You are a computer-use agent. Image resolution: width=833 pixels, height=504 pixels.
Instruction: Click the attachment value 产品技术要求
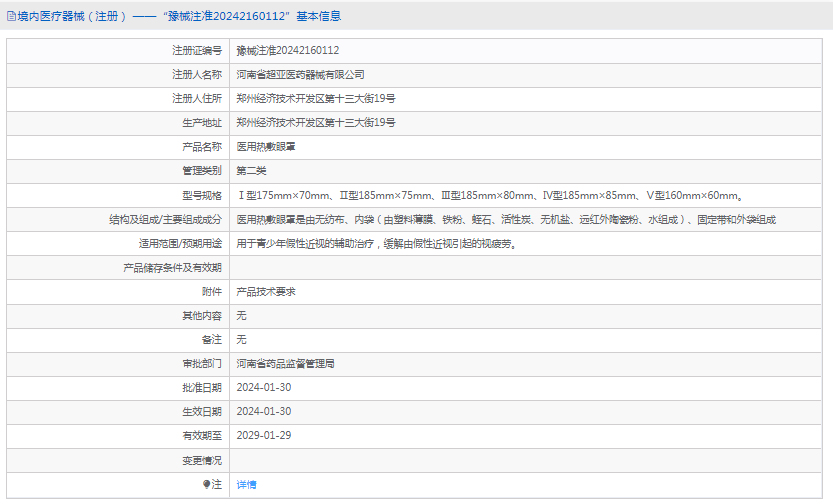[265, 292]
